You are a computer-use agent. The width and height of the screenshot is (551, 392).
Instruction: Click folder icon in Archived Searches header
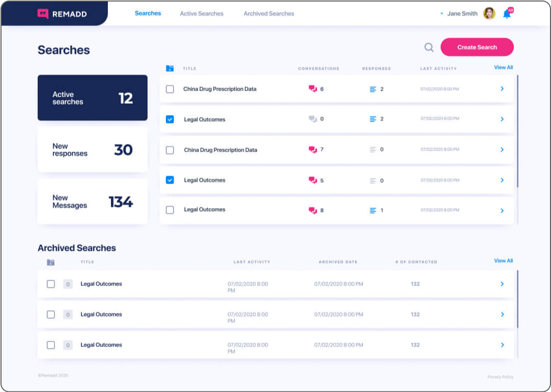click(51, 262)
